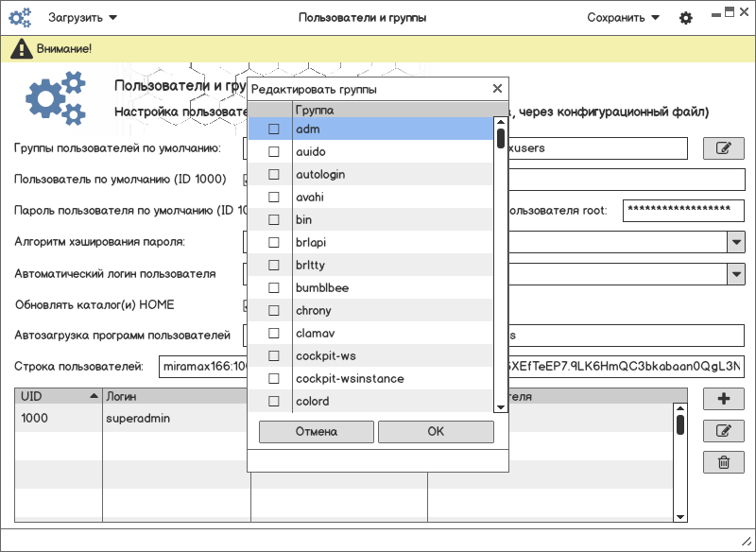
Task: Click the warning triangle icon in yellow bar
Action: tap(20, 48)
